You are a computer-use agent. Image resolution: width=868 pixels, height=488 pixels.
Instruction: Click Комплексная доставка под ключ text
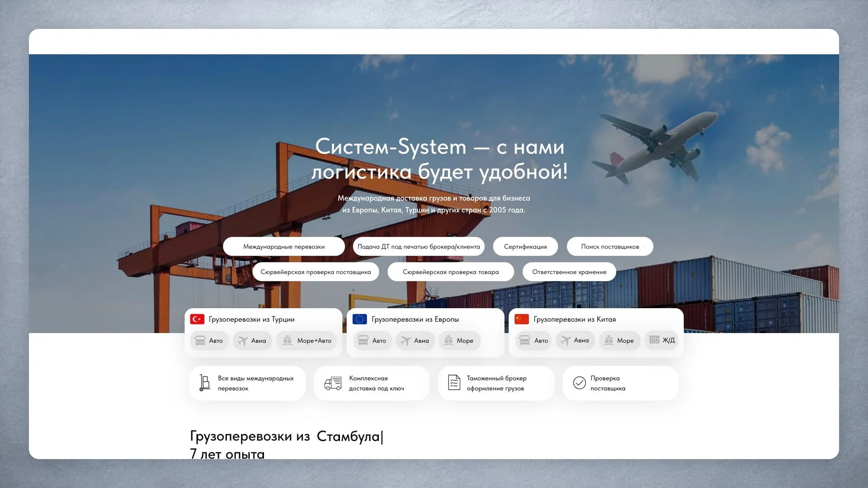377,383
